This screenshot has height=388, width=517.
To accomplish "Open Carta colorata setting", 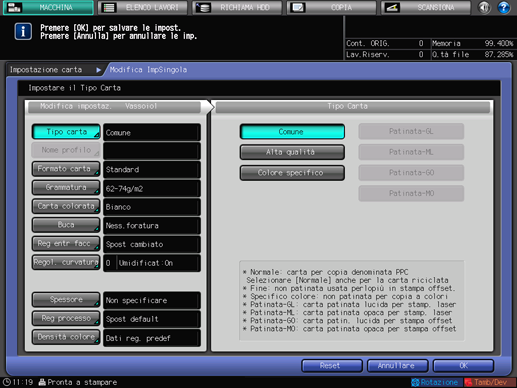I will pyautogui.click(x=66, y=206).
